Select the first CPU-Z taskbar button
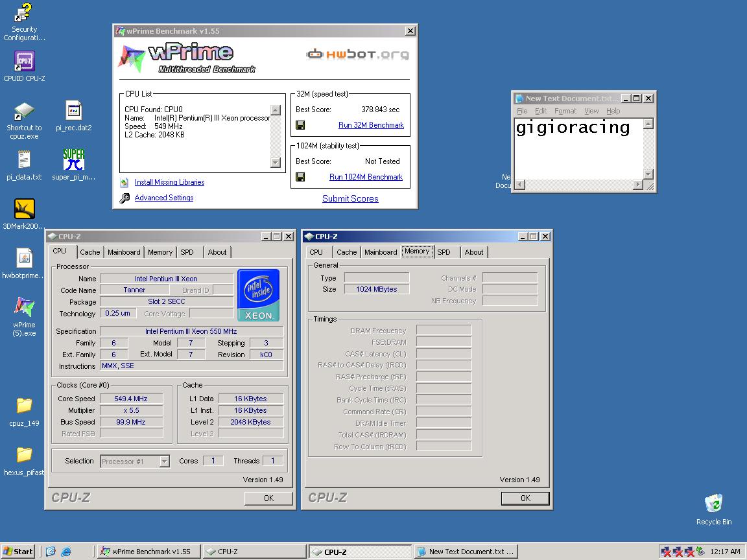Image resolution: width=747 pixels, height=560 pixels. pos(254,552)
